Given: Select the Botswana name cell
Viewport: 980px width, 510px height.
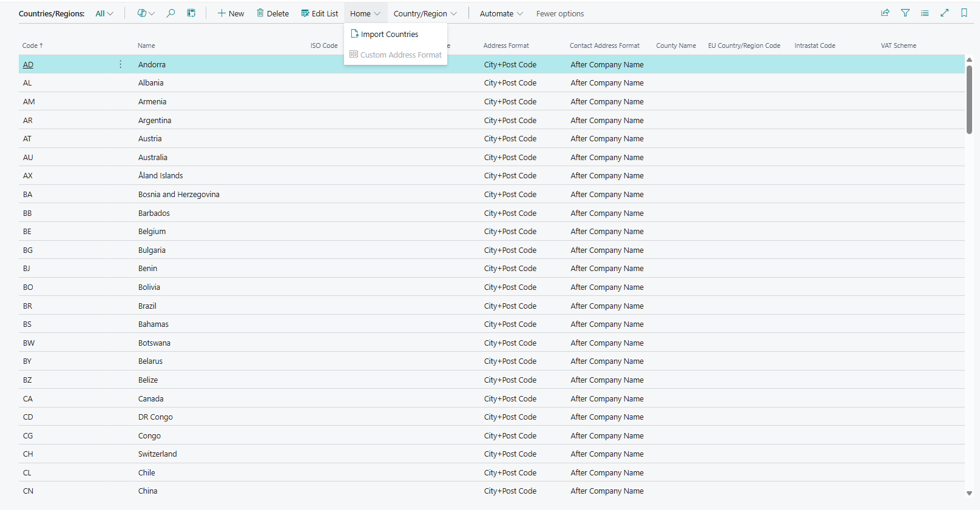Looking at the screenshot, I should pos(154,343).
